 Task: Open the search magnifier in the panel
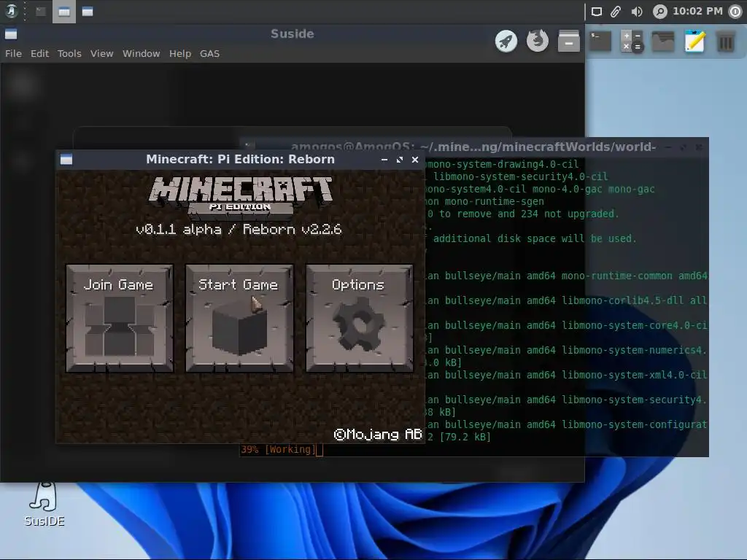click(x=659, y=12)
